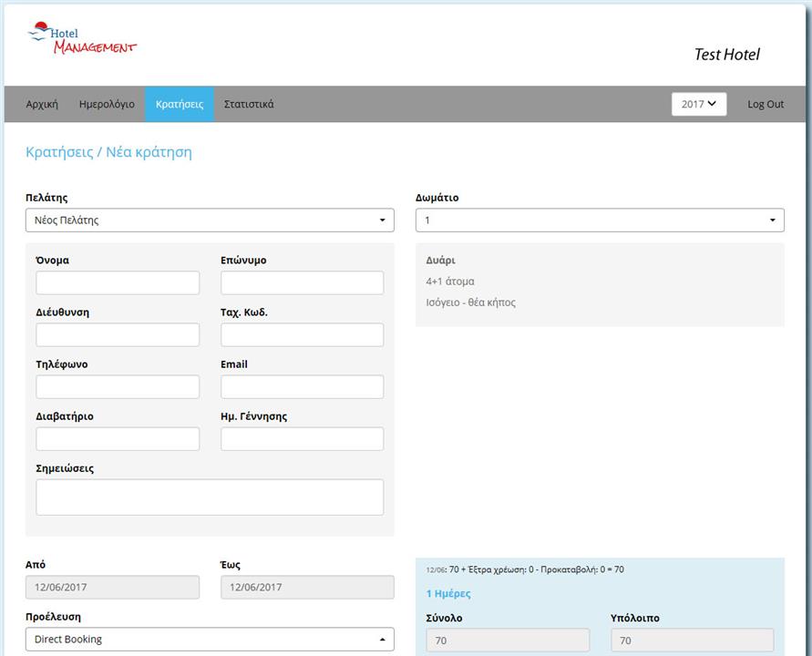Expand the Δωμάτιο room dropdown
Screen dimensions: 812x656
coord(600,220)
